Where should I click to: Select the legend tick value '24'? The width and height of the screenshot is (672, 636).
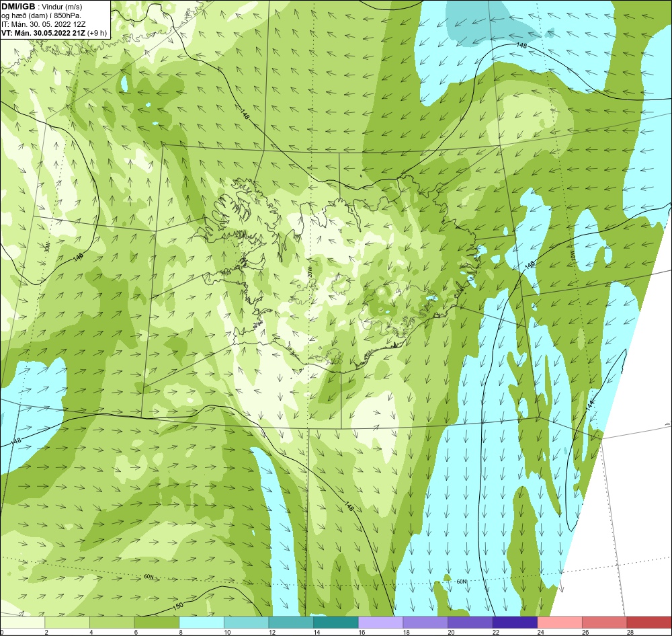pyautogui.click(x=541, y=632)
